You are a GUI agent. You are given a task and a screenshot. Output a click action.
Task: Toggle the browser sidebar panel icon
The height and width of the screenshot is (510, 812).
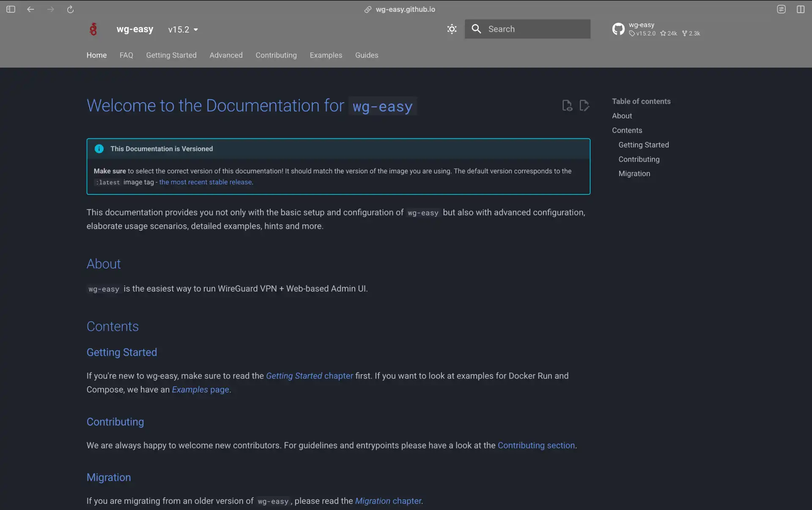point(11,9)
